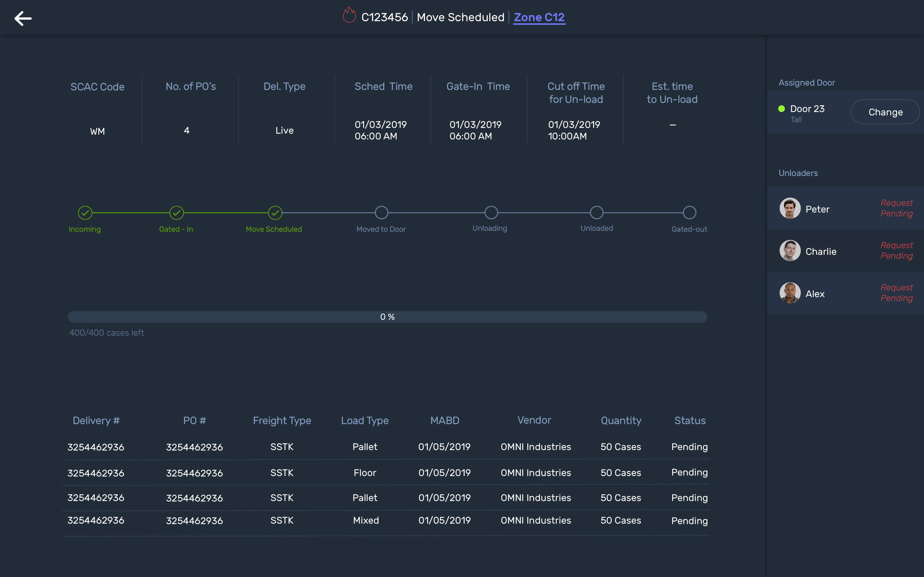Click the Delivery # column header
This screenshot has height=577, width=924.
point(96,420)
